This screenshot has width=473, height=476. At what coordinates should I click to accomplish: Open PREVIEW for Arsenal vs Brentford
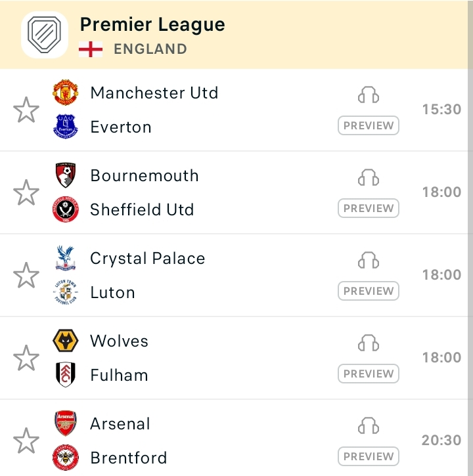tap(368, 456)
